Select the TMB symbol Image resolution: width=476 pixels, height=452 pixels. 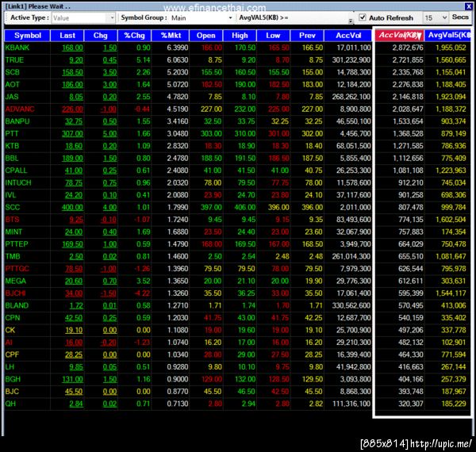pyautogui.click(x=13, y=257)
